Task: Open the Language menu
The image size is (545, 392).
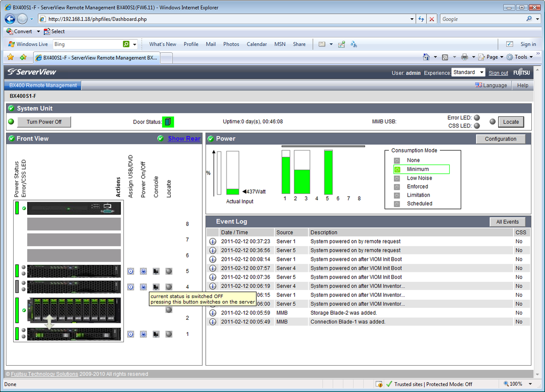Action: (x=491, y=86)
